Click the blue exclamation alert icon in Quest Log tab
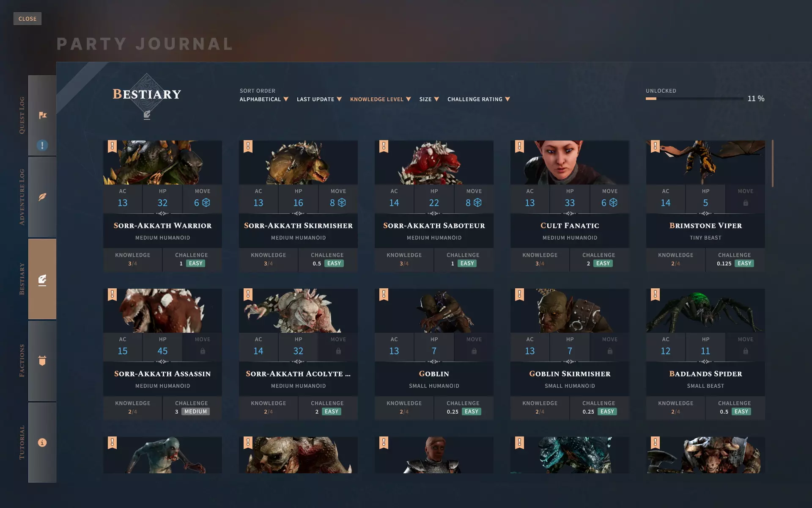Image resolution: width=812 pixels, height=508 pixels. point(42,145)
